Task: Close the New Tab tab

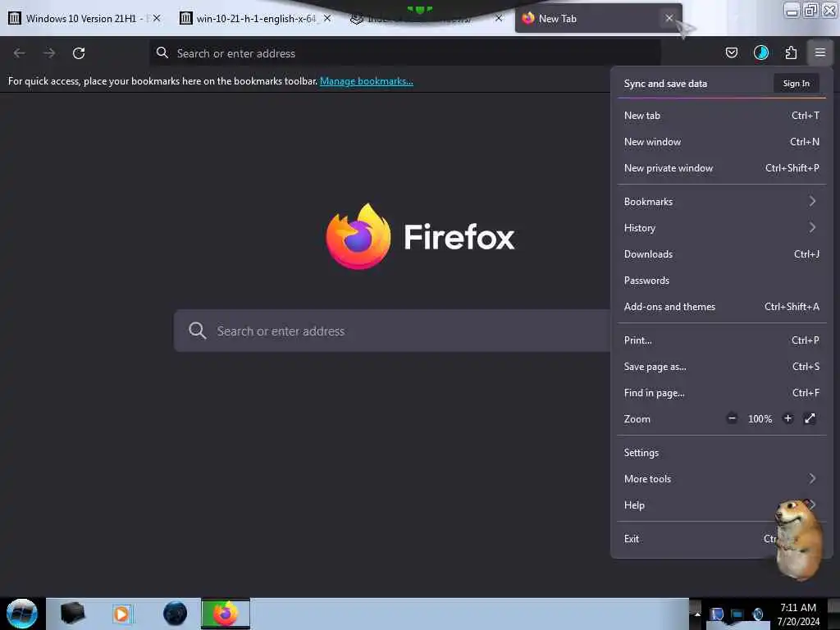Action: (669, 18)
